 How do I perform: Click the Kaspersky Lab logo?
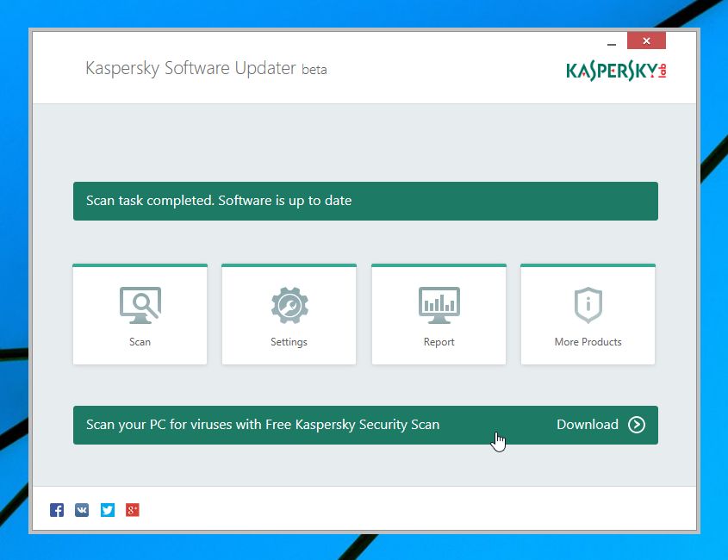tap(616, 71)
